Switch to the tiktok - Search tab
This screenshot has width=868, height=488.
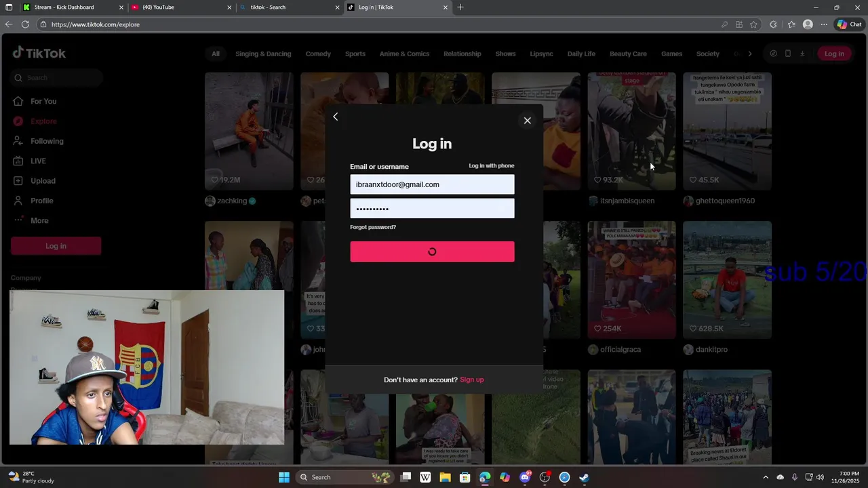290,7
